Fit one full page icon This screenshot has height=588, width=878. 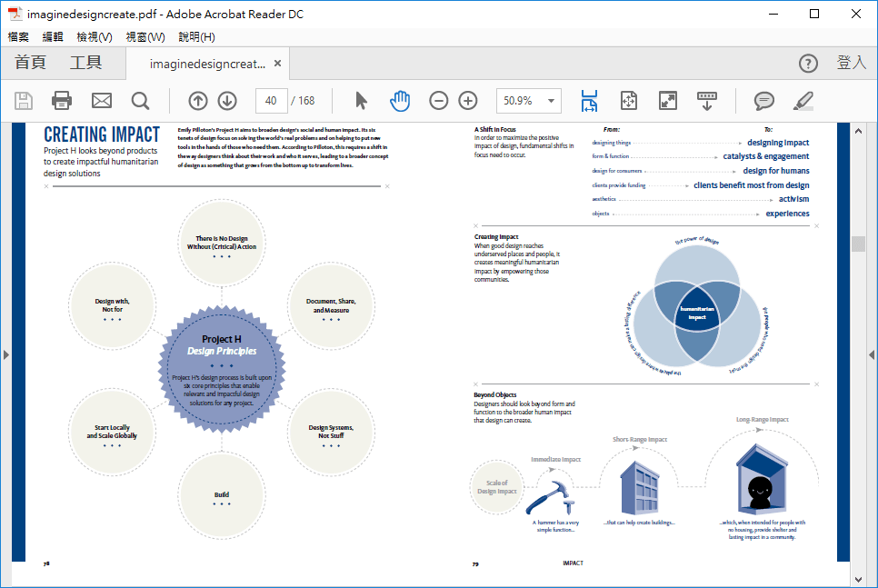click(629, 101)
